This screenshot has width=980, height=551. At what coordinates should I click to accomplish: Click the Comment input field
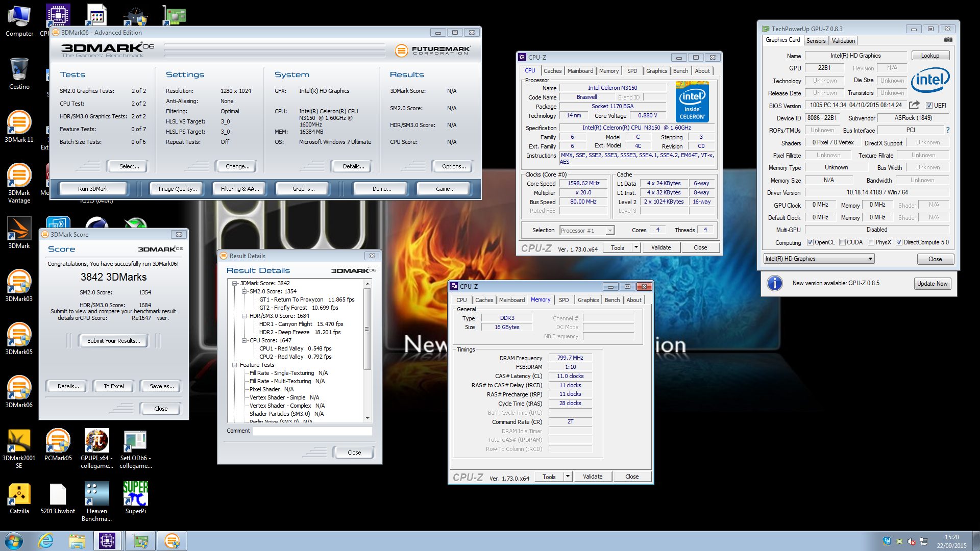312,431
